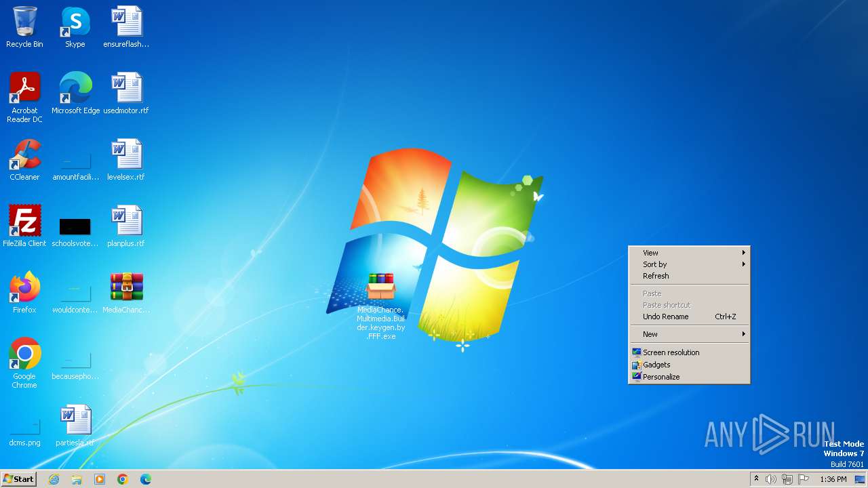Select the wouldconte desktop file
The width and height of the screenshot is (868, 488).
(x=75, y=299)
